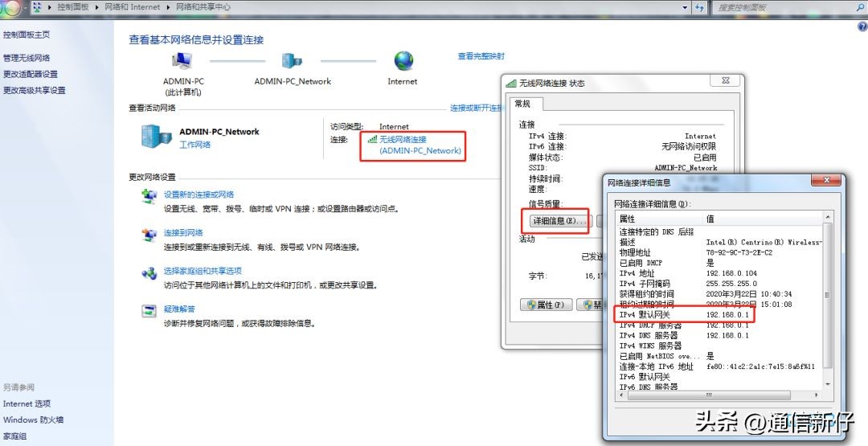
Task: Click the Control Panel icon in address bar
Action: 37,7
